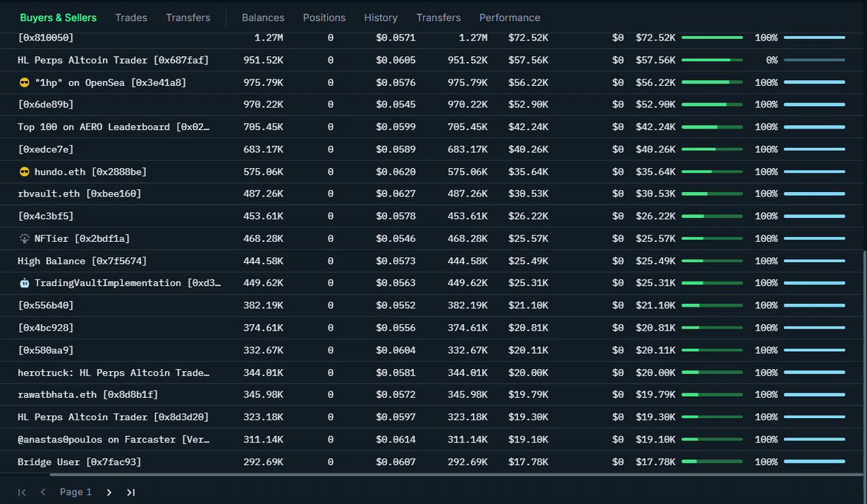Open the NFTier [0x2bdf1a] wallet
The image size is (867, 504).
click(x=82, y=238)
